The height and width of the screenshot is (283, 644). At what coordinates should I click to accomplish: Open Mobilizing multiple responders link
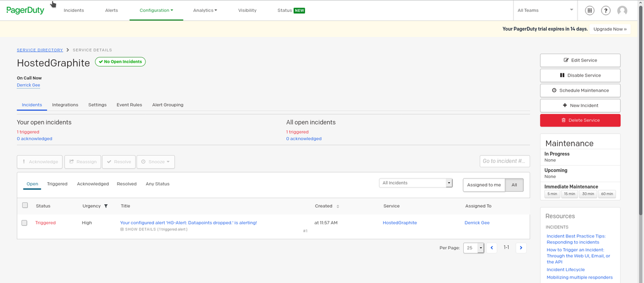coord(580,277)
